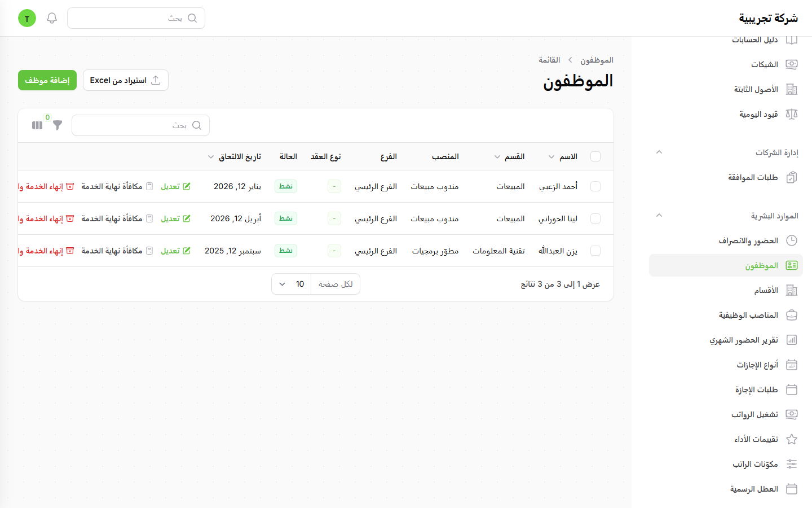Viewport: 812px width, 508px height.
Task: Open تشغيل الرواتب sidebar item
Action: pos(726,414)
